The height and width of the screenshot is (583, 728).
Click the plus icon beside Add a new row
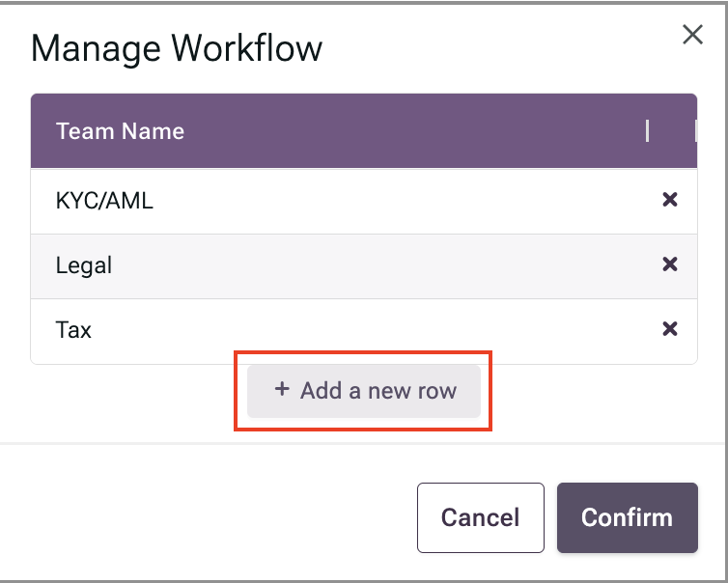click(x=282, y=389)
